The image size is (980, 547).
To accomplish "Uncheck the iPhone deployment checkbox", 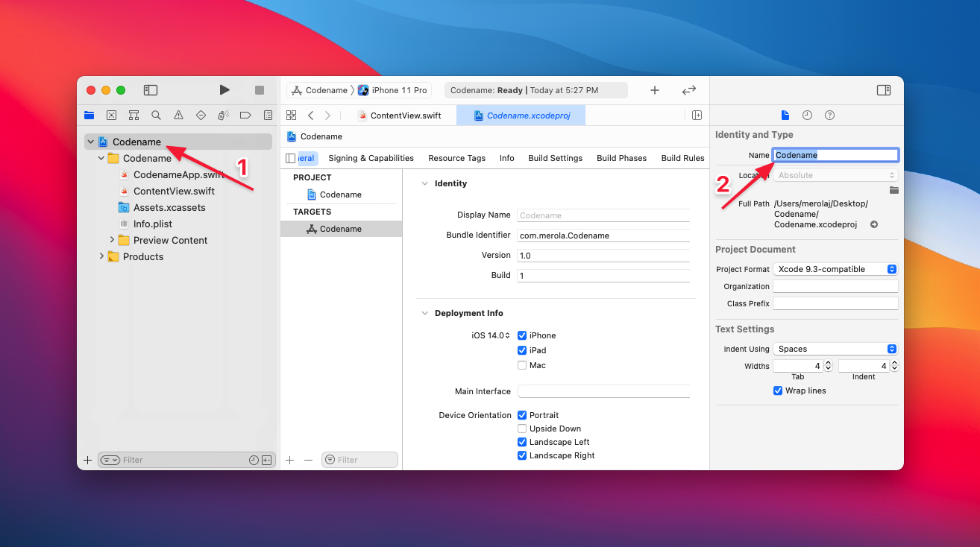I will pos(522,335).
